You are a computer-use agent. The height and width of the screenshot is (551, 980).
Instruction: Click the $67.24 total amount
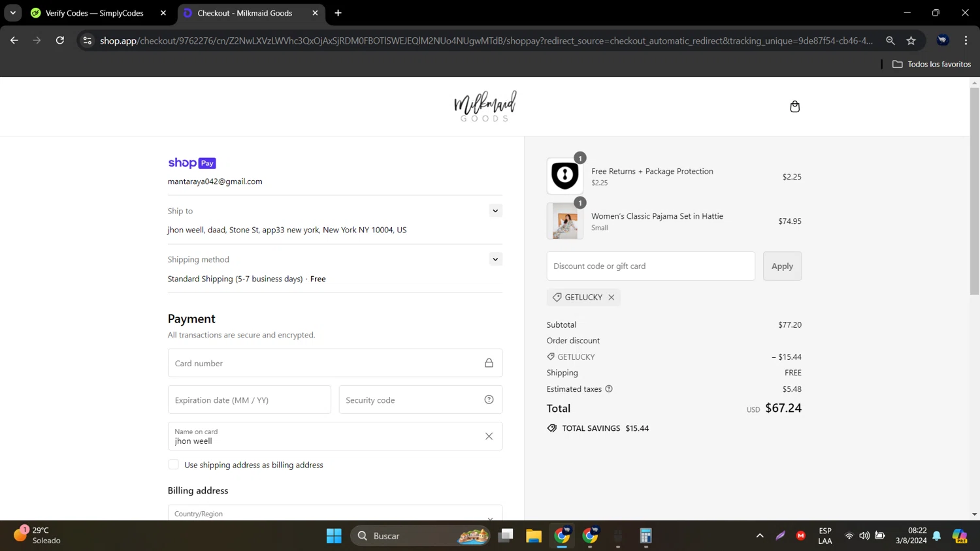(x=783, y=408)
